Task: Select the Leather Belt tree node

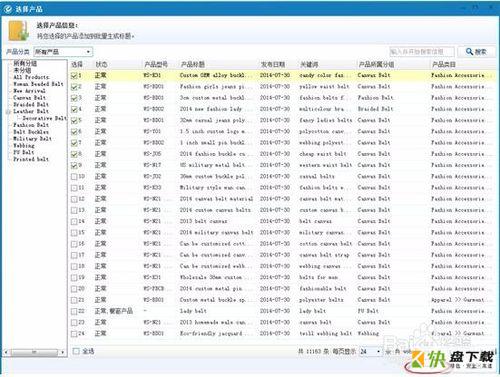Action: point(31,111)
